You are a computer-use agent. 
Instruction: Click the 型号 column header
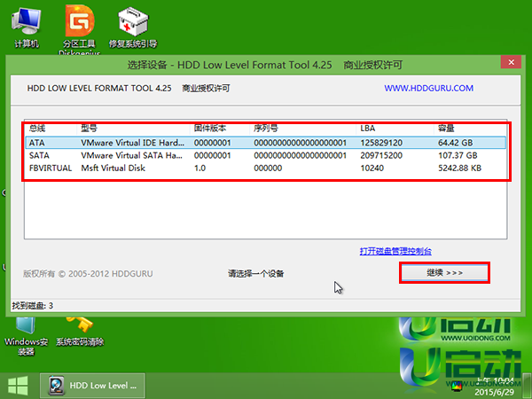[133, 129]
